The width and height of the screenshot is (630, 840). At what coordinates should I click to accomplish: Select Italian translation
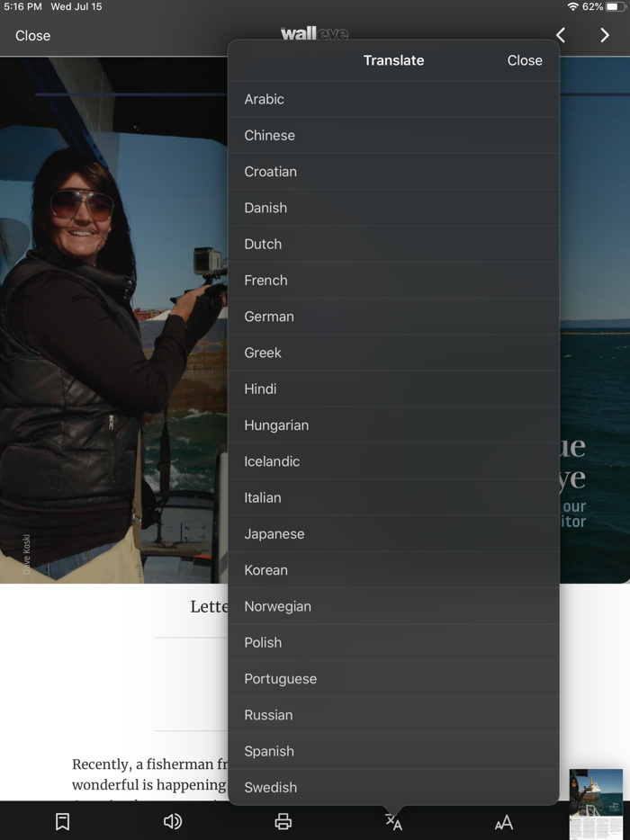click(393, 497)
